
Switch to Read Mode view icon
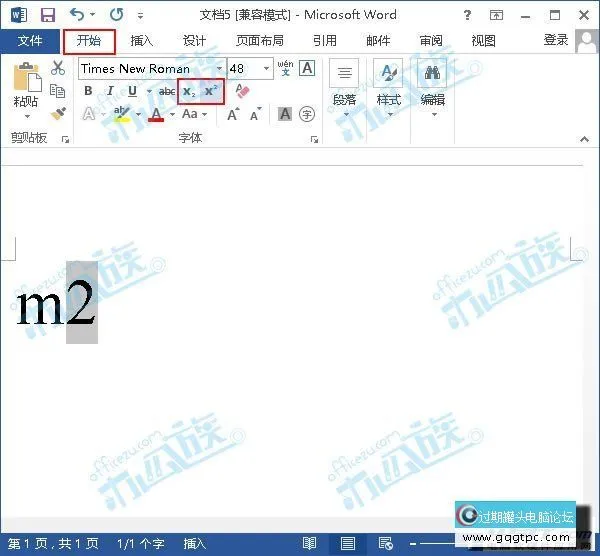(309, 543)
